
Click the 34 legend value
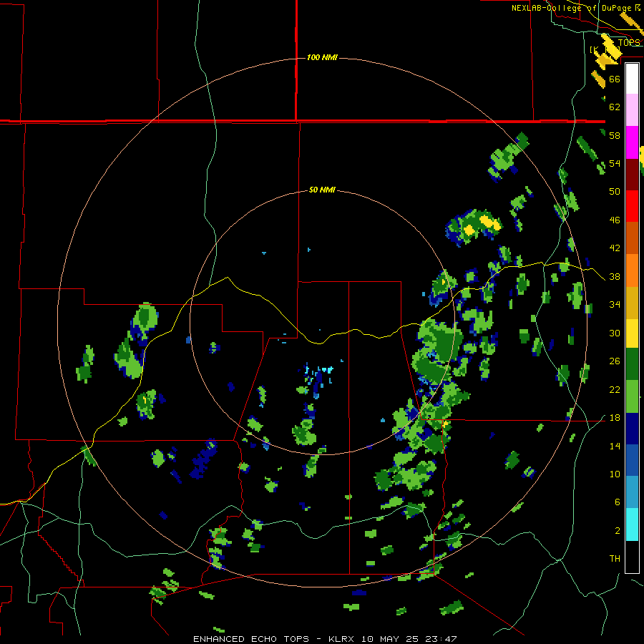615,305
